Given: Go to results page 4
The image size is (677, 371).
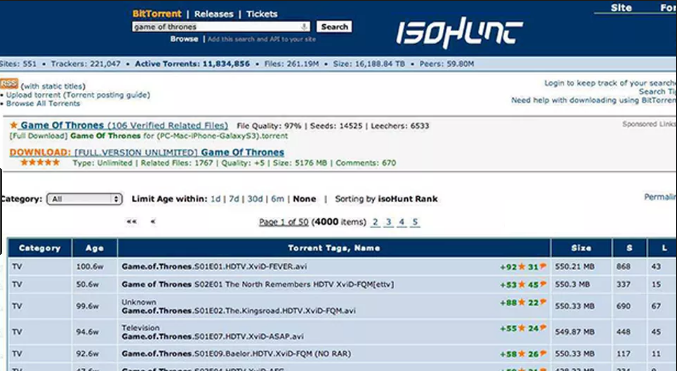Looking at the screenshot, I should 402,222.
